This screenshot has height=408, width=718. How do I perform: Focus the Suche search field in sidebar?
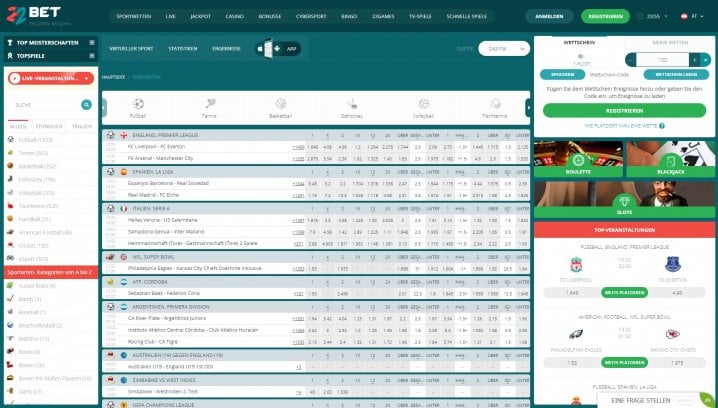pos(45,105)
